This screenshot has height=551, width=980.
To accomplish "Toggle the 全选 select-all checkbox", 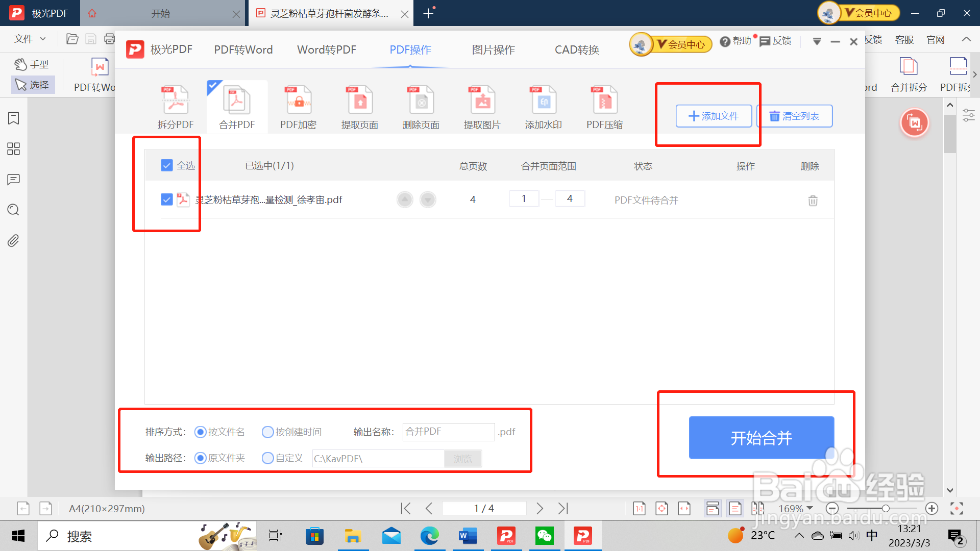I will tap(166, 165).
